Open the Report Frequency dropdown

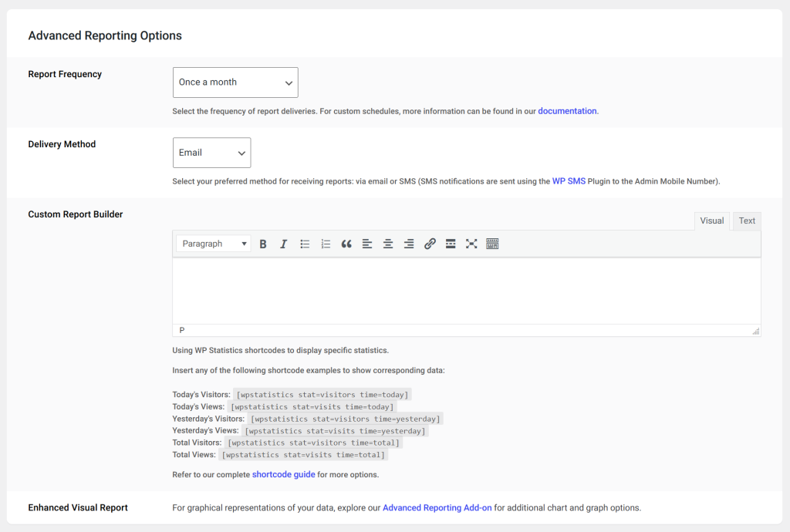pyautogui.click(x=235, y=82)
